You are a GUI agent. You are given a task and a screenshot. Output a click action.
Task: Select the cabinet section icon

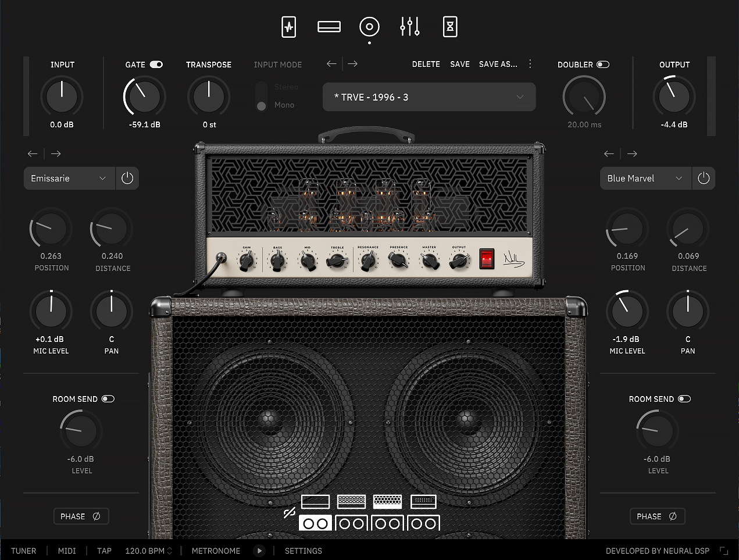pos(369,27)
